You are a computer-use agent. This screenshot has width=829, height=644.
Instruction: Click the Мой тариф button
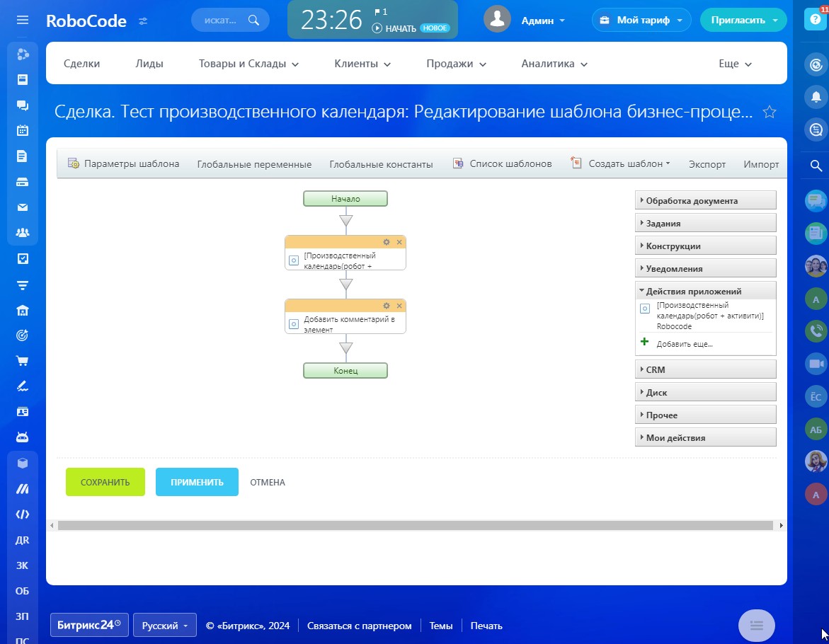coord(641,20)
